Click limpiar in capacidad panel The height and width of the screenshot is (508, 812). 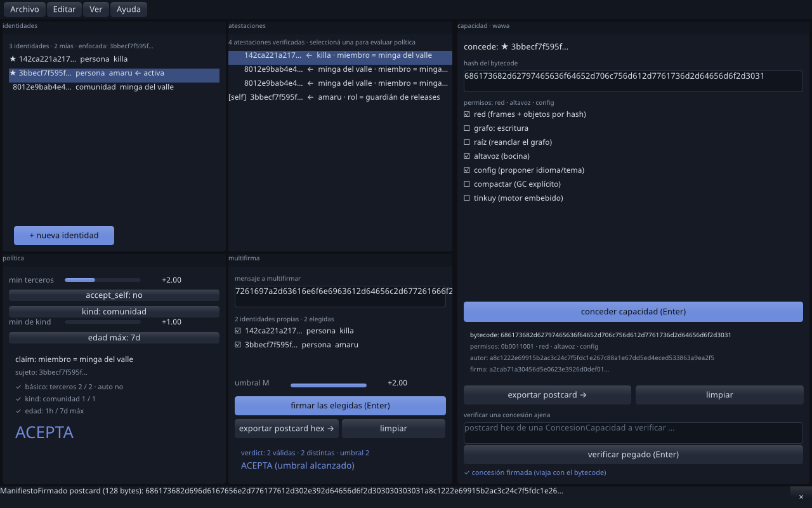719,395
